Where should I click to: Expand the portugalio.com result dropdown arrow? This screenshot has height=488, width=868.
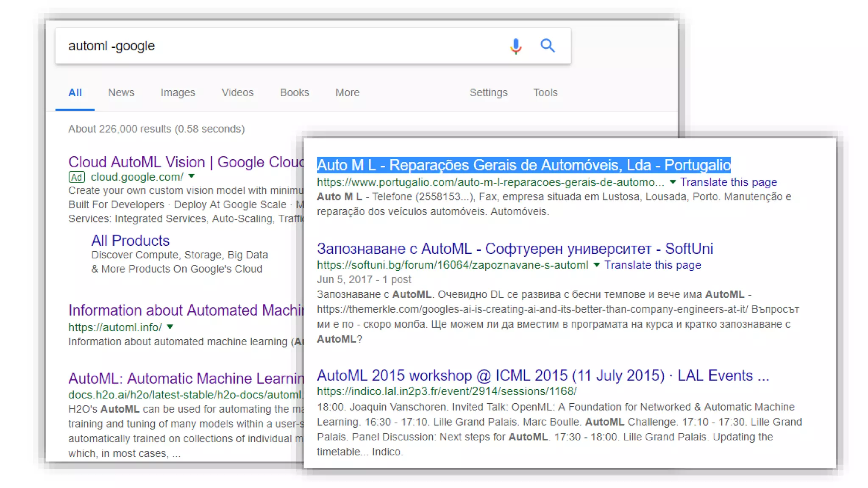(x=672, y=182)
